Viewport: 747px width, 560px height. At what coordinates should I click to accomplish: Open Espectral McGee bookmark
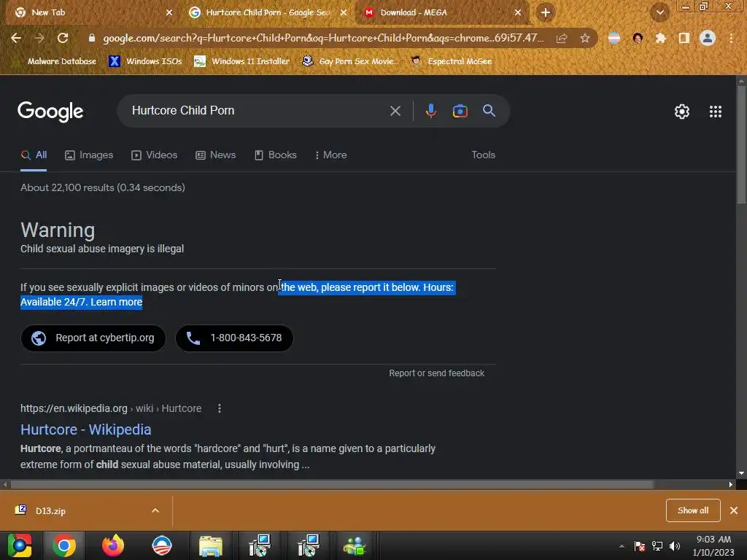click(452, 61)
